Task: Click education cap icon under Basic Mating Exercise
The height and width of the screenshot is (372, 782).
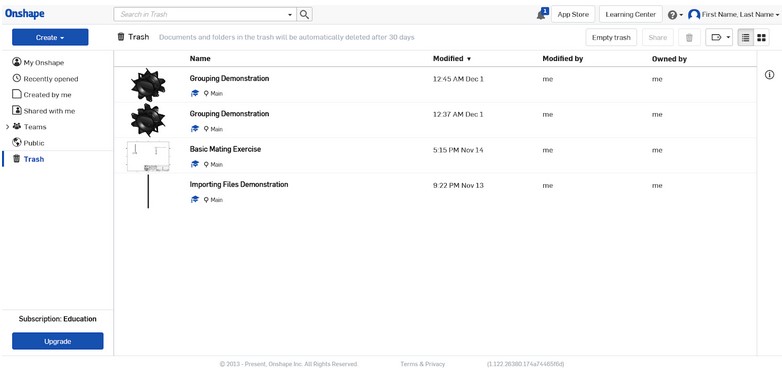Action: coord(195,164)
